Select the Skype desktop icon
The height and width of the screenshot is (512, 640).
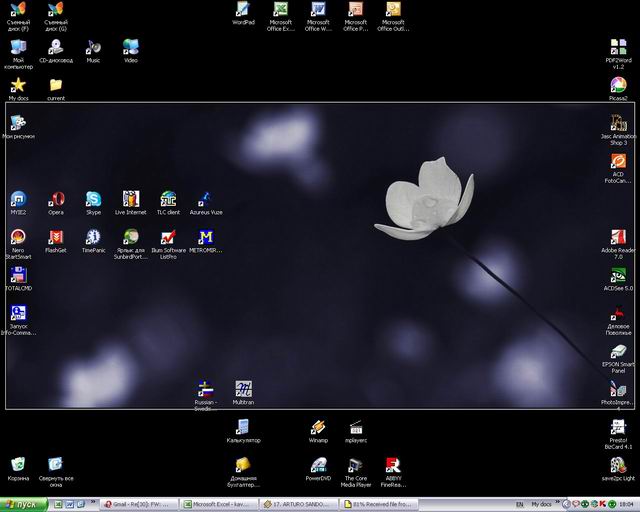[93, 203]
